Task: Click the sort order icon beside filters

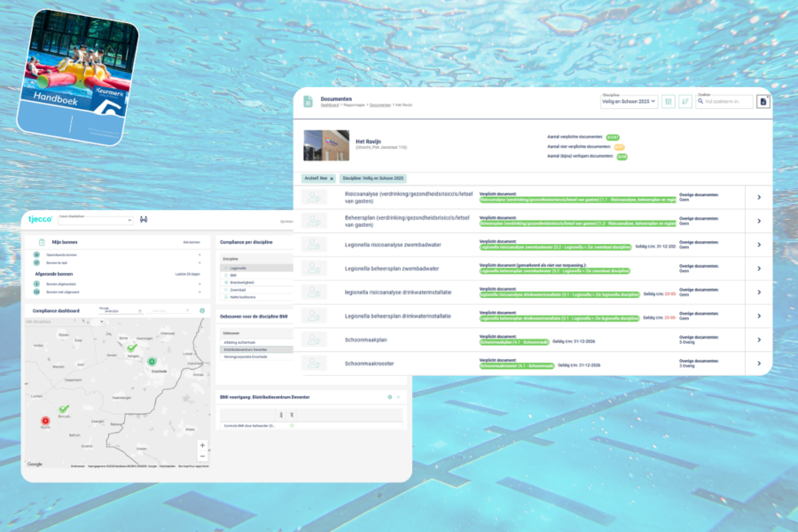Action: [x=685, y=101]
